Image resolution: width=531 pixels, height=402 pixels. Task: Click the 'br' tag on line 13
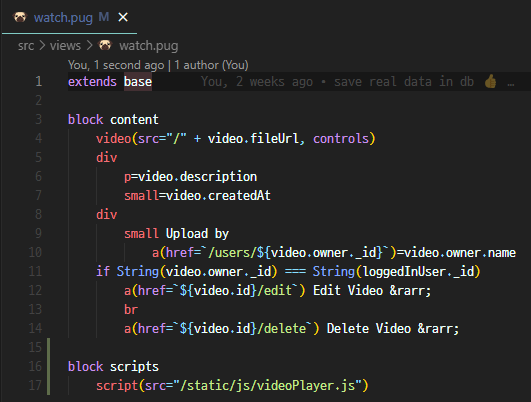click(131, 309)
